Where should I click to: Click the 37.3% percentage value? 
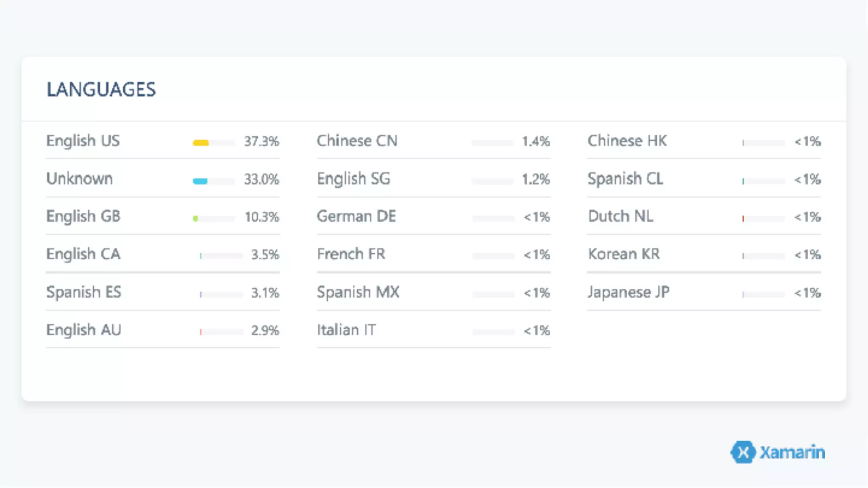(x=261, y=141)
